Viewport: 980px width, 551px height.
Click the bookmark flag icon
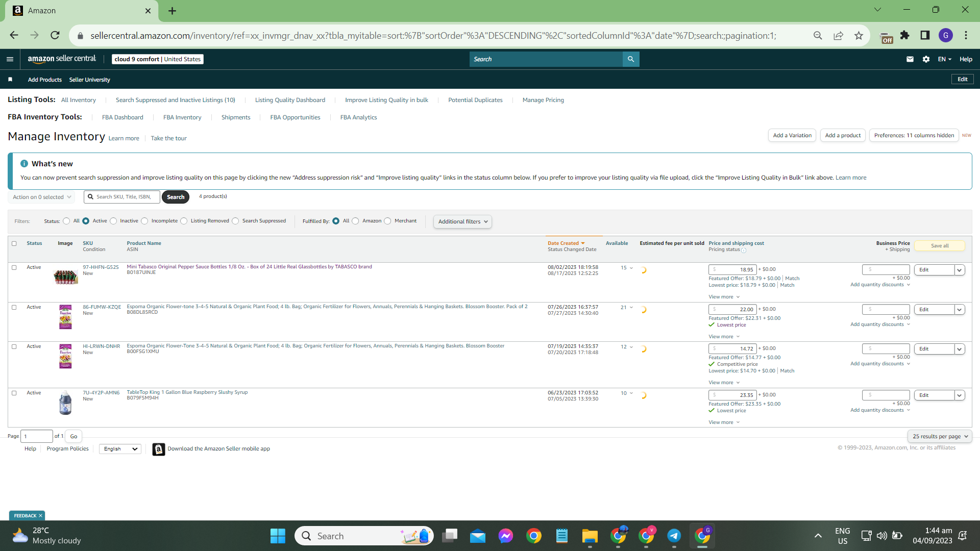pyautogui.click(x=10, y=80)
